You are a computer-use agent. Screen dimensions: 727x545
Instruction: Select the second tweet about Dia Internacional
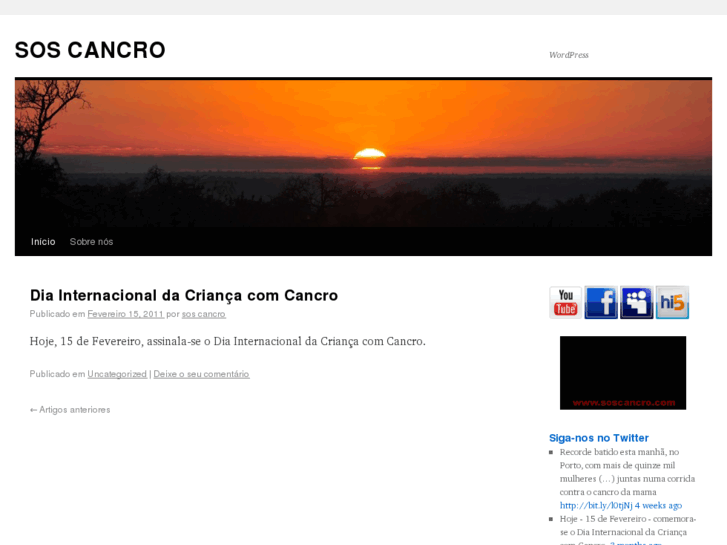pos(627,531)
